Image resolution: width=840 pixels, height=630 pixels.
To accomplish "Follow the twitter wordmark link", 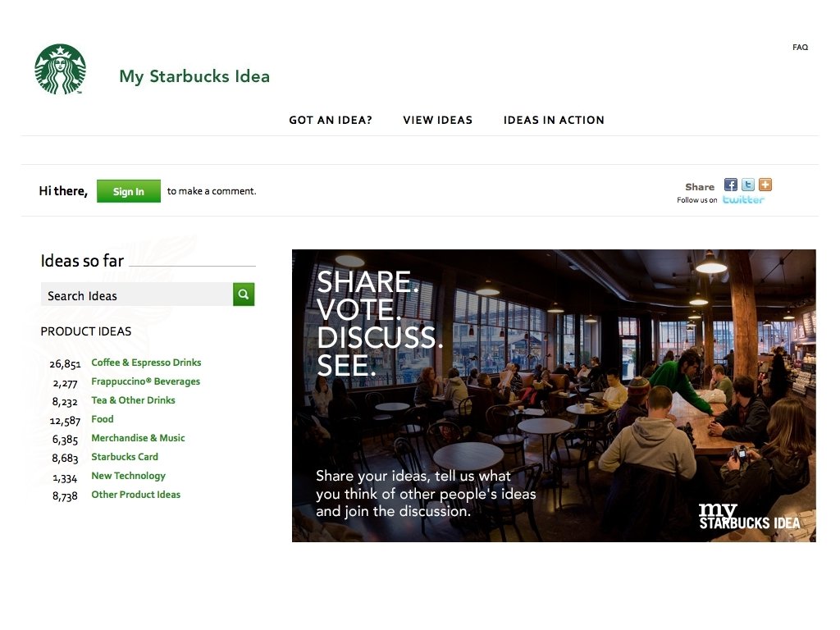I will (x=743, y=200).
